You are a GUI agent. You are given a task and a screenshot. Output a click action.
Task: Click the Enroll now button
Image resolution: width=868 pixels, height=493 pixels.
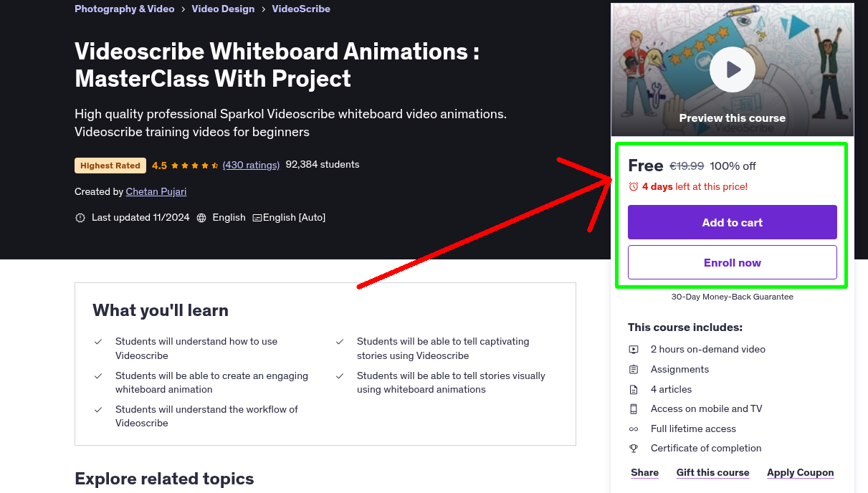coord(732,262)
